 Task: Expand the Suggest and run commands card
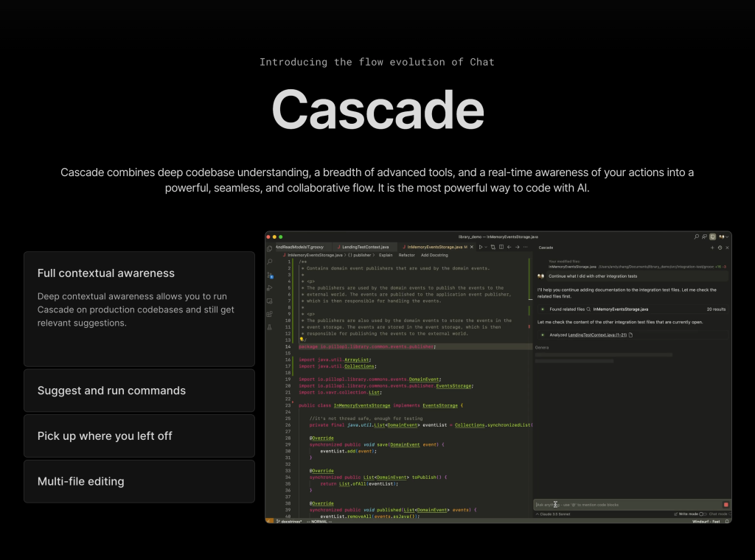click(x=139, y=391)
